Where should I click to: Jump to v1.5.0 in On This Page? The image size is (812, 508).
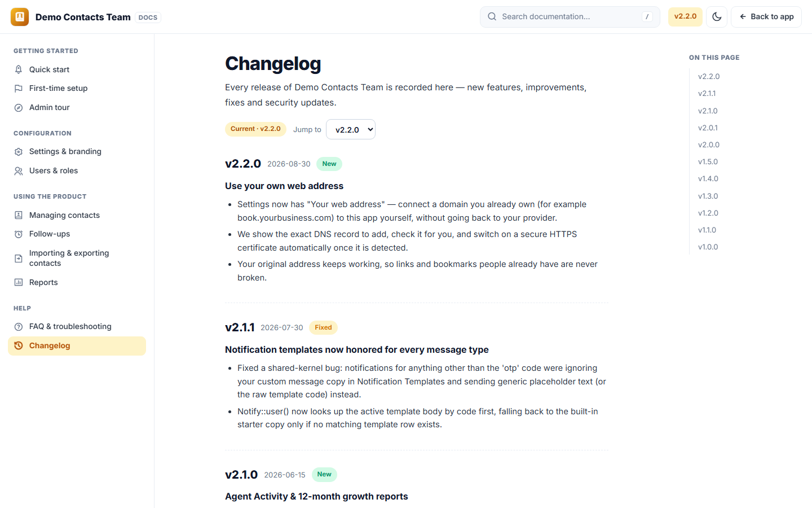tap(708, 162)
